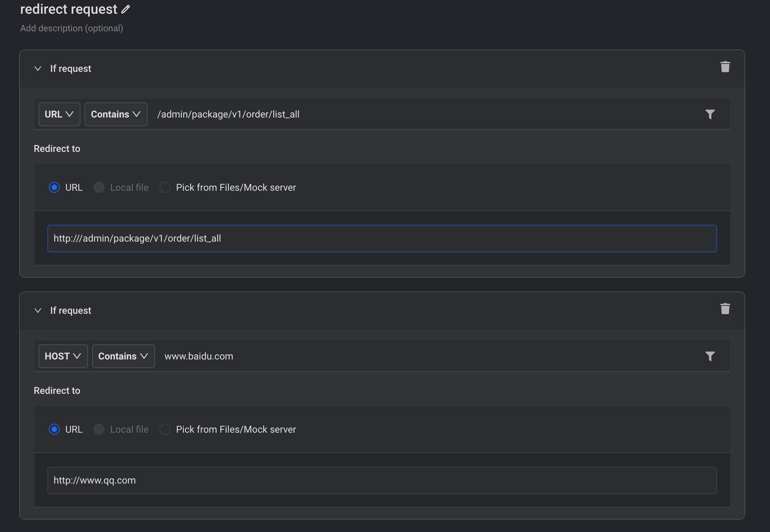Open filter options for the www.baidu.com condition
770x532 pixels.
(x=710, y=356)
